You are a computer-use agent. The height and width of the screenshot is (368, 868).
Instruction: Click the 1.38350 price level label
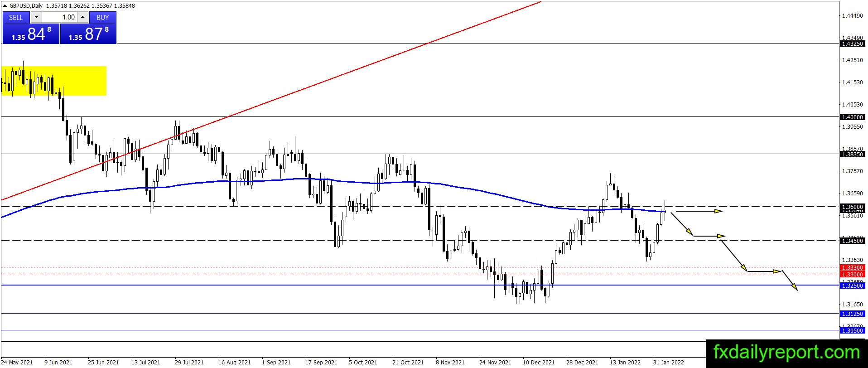pos(852,154)
